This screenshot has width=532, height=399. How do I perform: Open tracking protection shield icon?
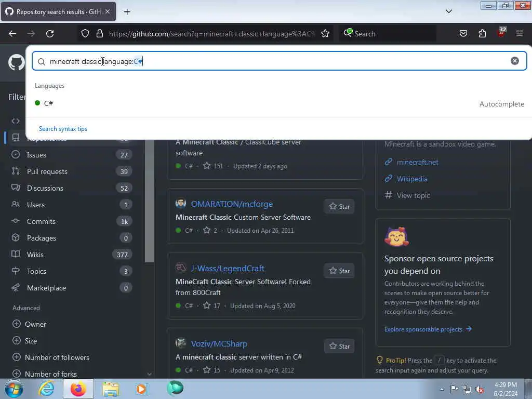click(x=85, y=34)
